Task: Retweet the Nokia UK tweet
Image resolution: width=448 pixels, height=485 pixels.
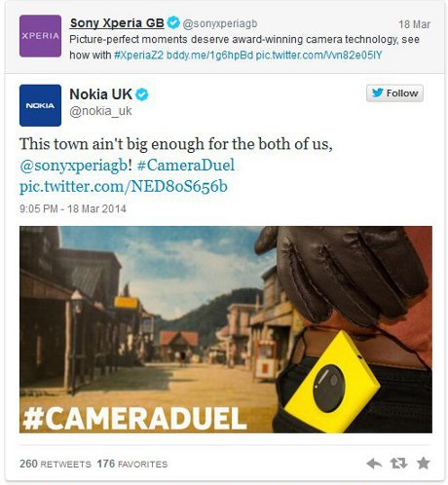Action: coord(398,463)
